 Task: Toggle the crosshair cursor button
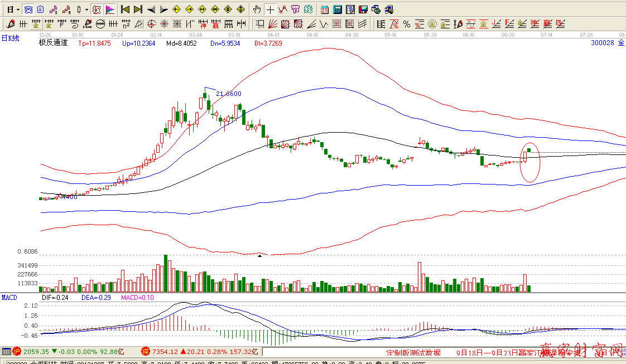[x=270, y=9]
